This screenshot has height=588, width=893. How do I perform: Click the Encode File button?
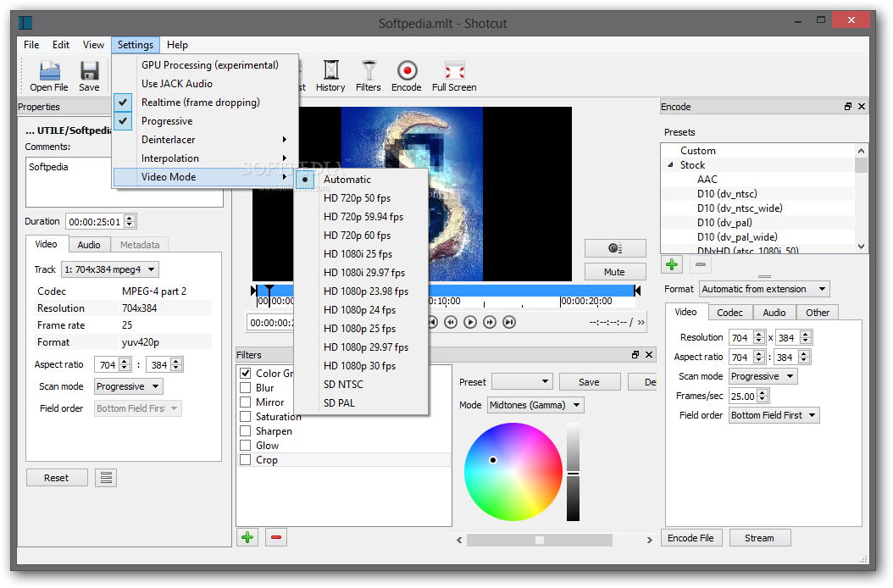691,537
